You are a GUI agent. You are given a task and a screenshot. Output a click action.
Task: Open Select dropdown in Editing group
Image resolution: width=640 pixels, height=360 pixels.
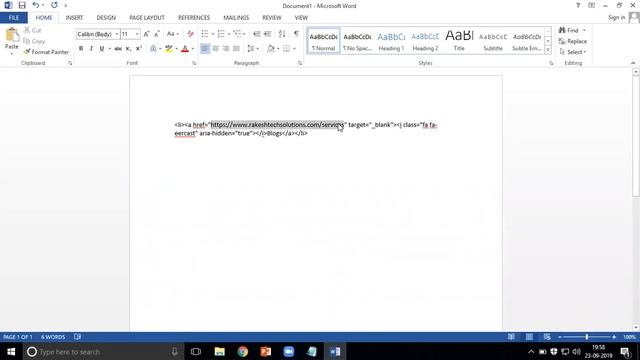[x=573, y=52]
